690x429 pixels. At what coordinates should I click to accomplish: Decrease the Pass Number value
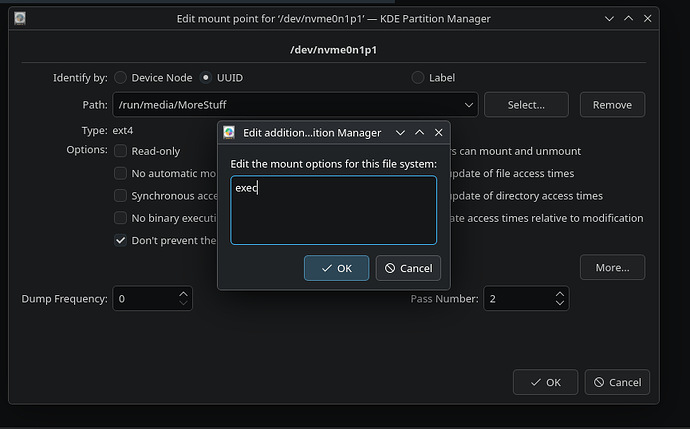point(560,303)
